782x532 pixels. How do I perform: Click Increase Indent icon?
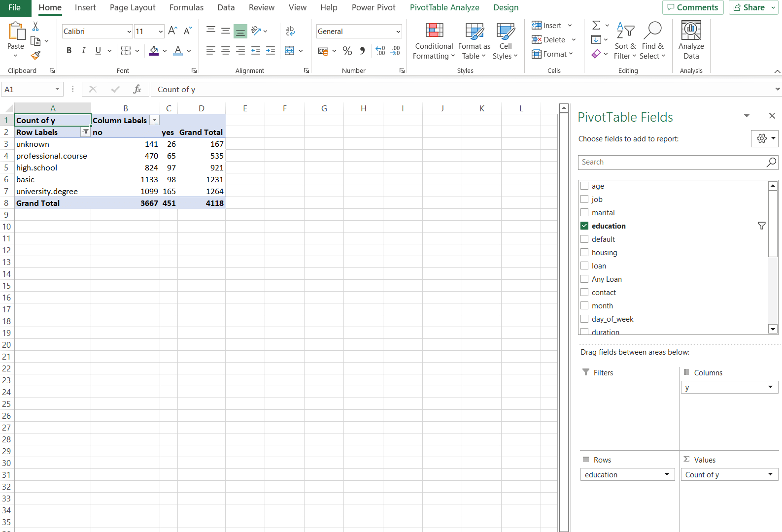click(271, 50)
